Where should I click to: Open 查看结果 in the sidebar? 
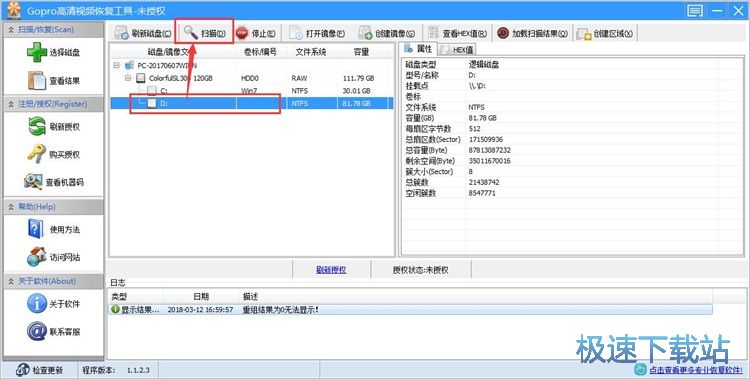[53, 81]
